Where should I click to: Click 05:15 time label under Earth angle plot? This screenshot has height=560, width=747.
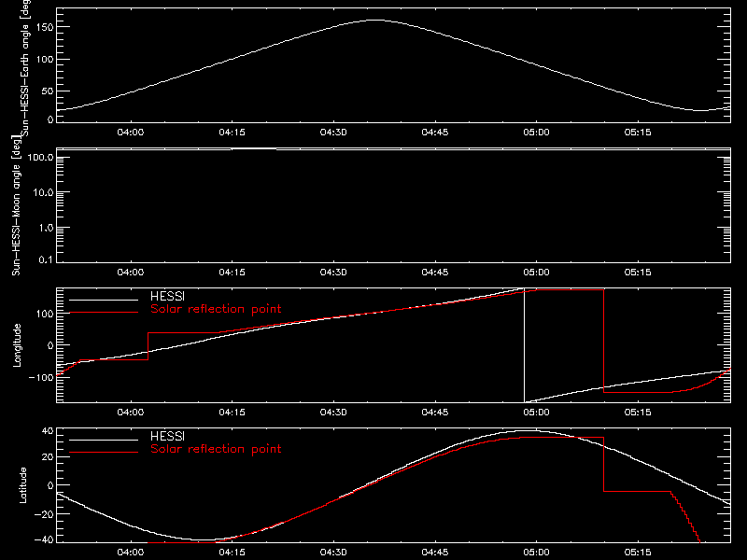pos(638,132)
